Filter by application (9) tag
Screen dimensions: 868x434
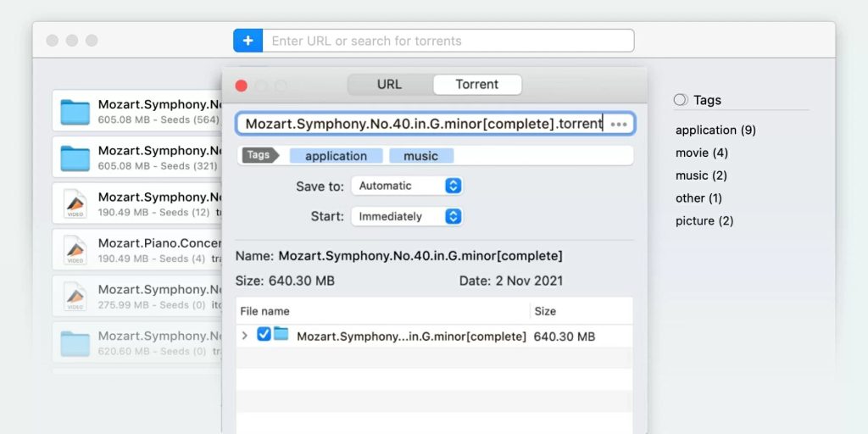pos(715,130)
